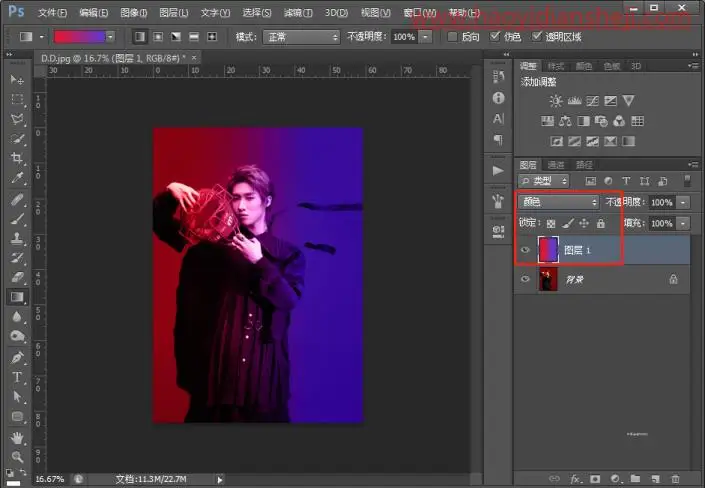Uncheck the 透明区域 checkbox

tap(536, 36)
